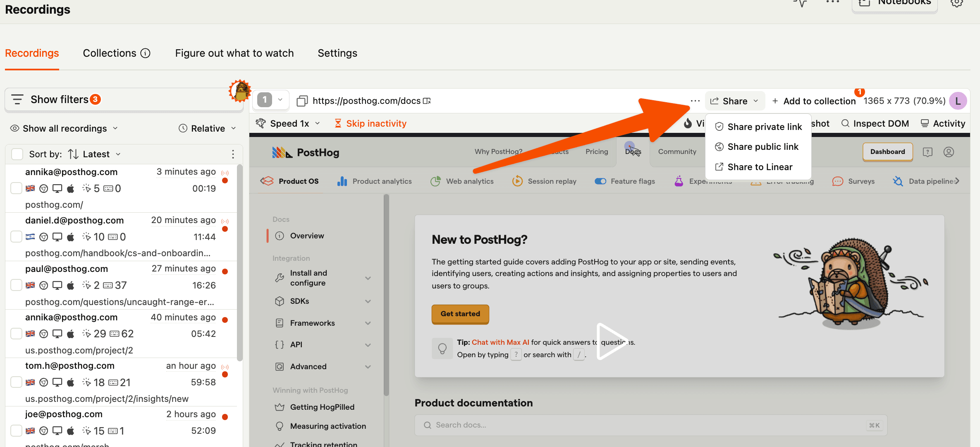Click the help question icon in recording header
This screenshot has height=447, width=980.
coord(927,152)
